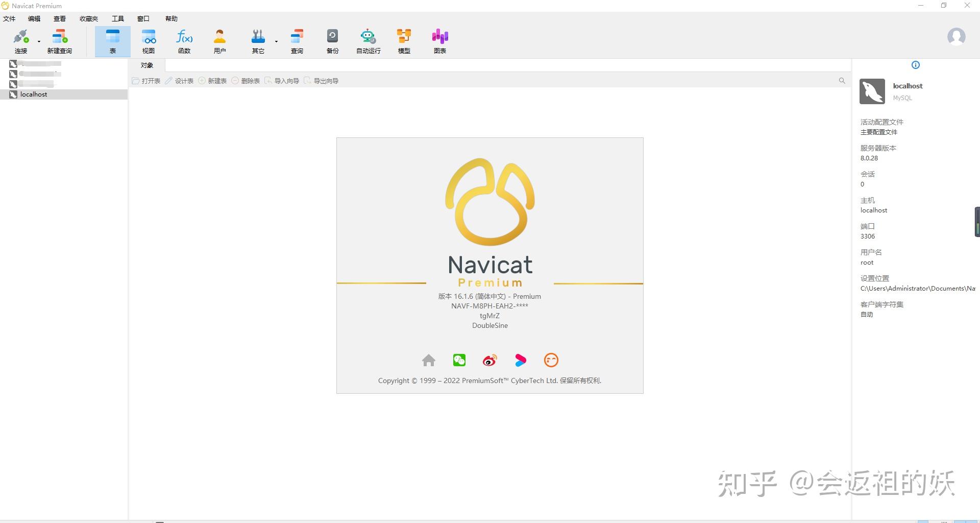Screen dimensions: 980x523
Task: Click the copyright PremiumSoft text
Action: coord(490,381)
